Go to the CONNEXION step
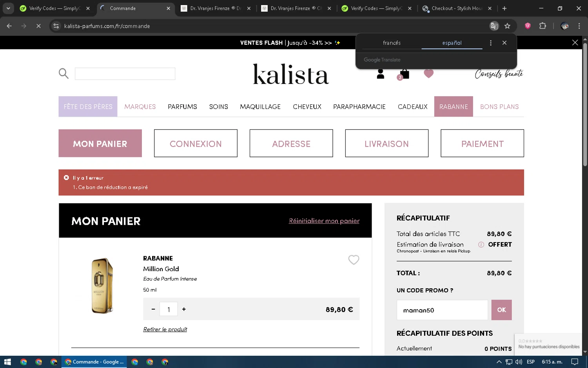 [196, 143]
